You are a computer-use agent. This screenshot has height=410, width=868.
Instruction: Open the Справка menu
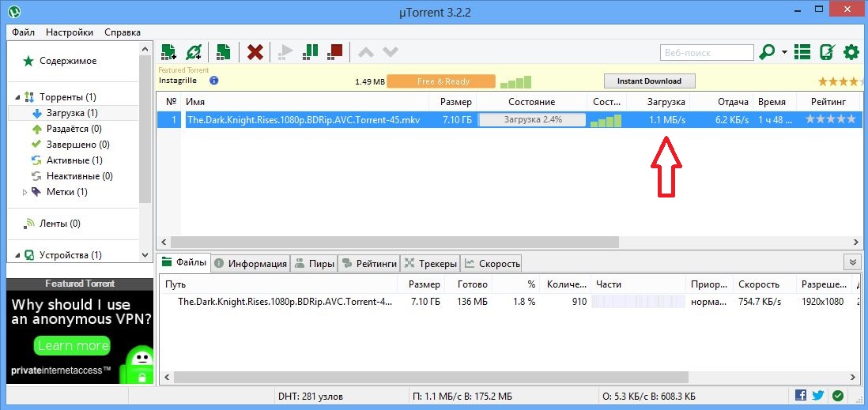point(123,32)
